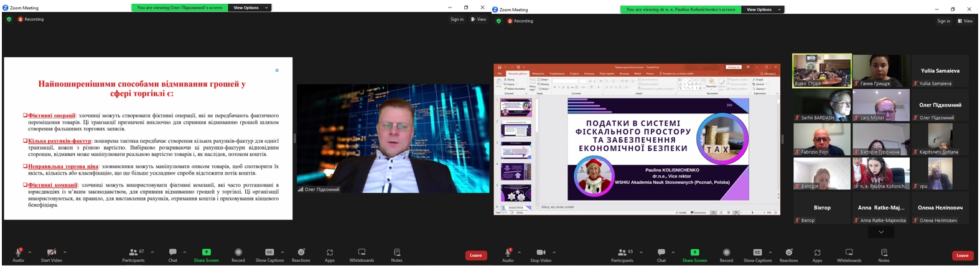
Task: Expand captions options arrow in left window
Action: pyautogui.click(x=283, y=252)
